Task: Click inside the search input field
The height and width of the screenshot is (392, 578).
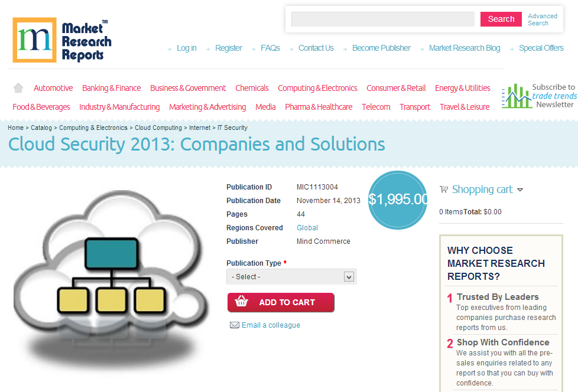Action: pos(382,19)
